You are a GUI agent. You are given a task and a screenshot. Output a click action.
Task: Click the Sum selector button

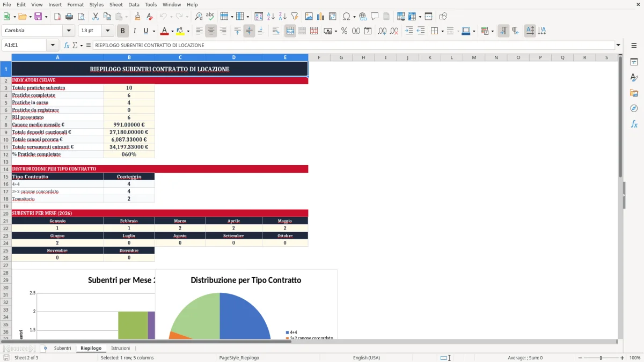(x=75, y=45)
